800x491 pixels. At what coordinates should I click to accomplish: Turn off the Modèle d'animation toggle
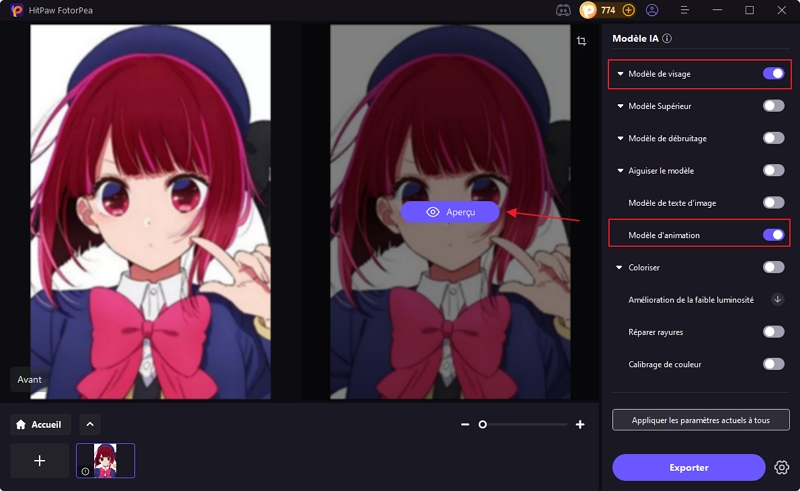[773, 235]
